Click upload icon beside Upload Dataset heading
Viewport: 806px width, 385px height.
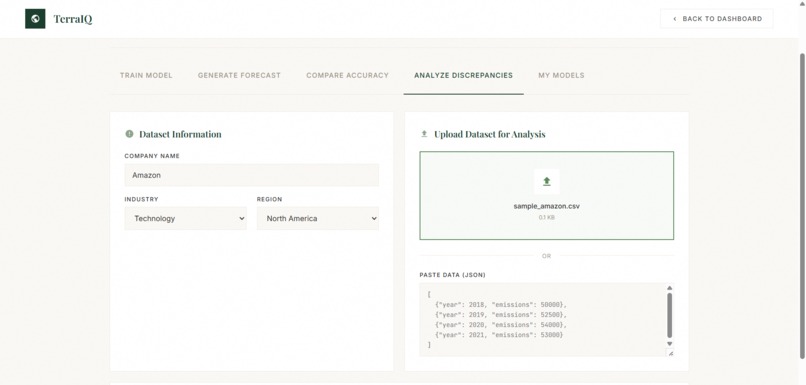point(424,134)
